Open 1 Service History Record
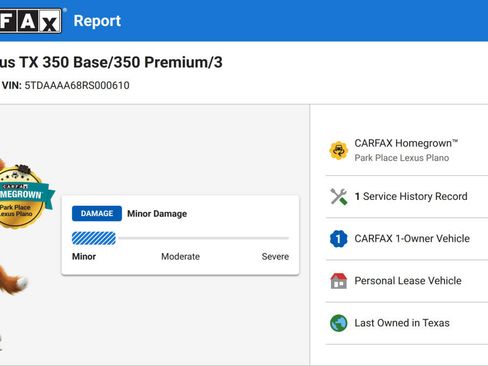This screenshot has width=488, height=366. (x=411, y=196)
